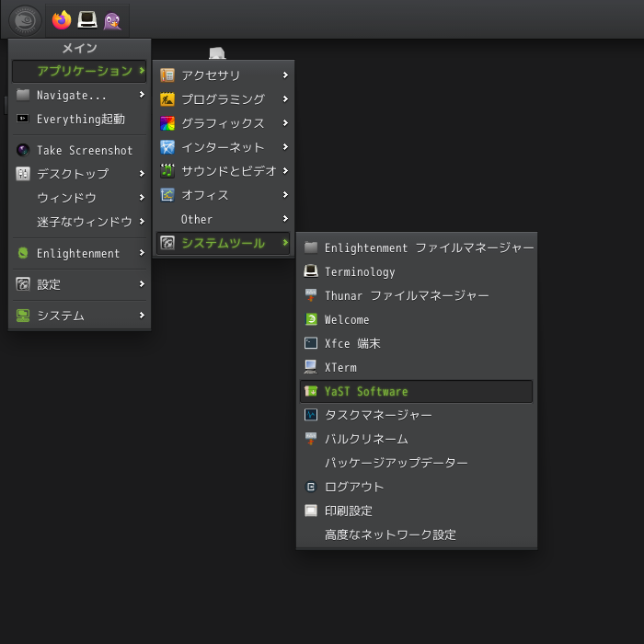Expand the 設定 submenu arrow

coord(142,284)
